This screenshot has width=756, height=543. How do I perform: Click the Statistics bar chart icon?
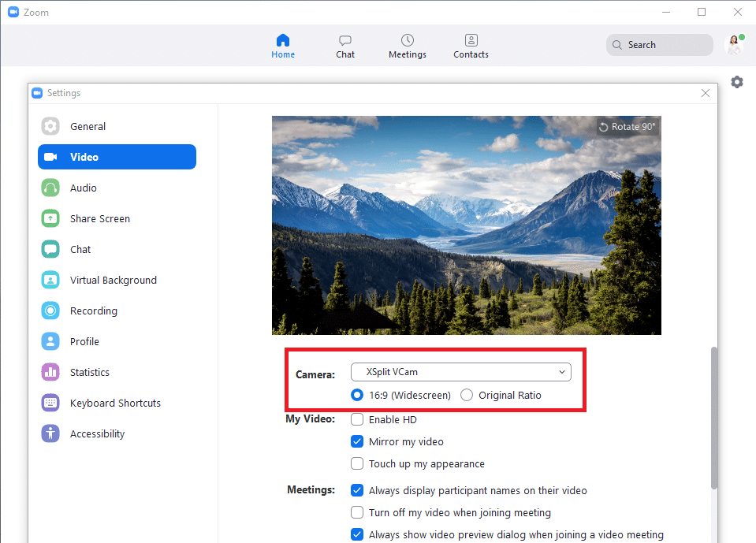(x=50, y=373)
